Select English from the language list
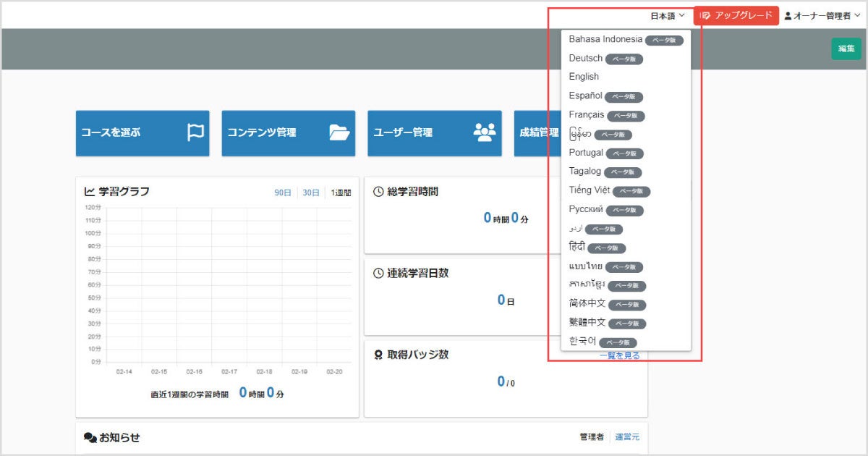Viewport: 868px width, 456px height. click(584, 76)
